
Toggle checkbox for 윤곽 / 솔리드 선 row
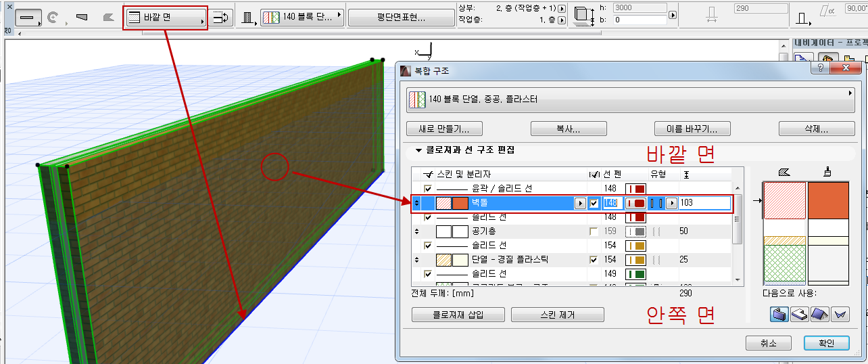(427, 188)
